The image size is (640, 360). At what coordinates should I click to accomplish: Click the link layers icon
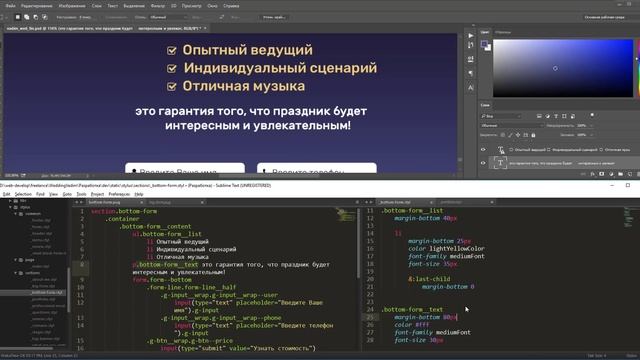click(x=583, y=174)
